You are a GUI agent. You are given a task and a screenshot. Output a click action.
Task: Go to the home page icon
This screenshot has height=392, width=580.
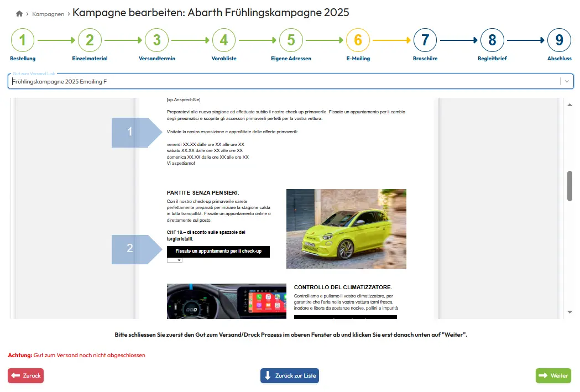[19, 14]
